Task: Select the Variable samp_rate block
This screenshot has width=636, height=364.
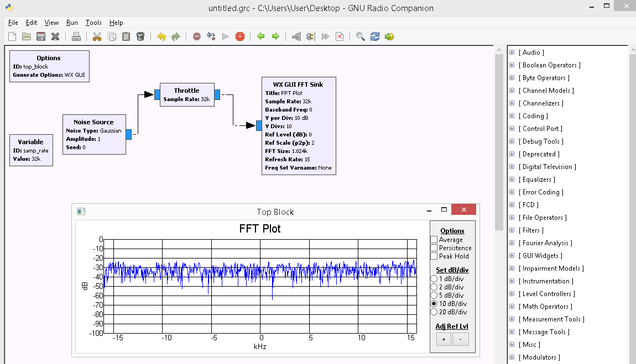Action: (x=31, y=150)
